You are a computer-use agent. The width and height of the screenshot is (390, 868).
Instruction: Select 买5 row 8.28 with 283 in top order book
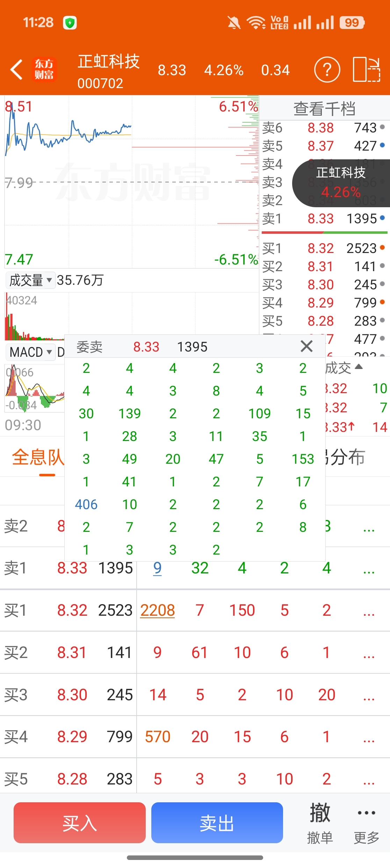(x=324, y=321)
